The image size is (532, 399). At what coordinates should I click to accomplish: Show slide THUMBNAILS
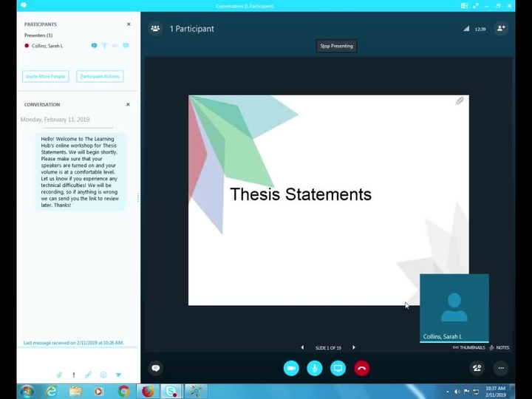pos(470,347)
